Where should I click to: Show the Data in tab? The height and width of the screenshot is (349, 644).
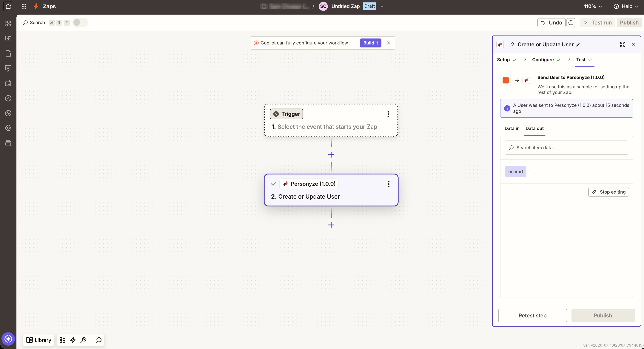[512, 129]
